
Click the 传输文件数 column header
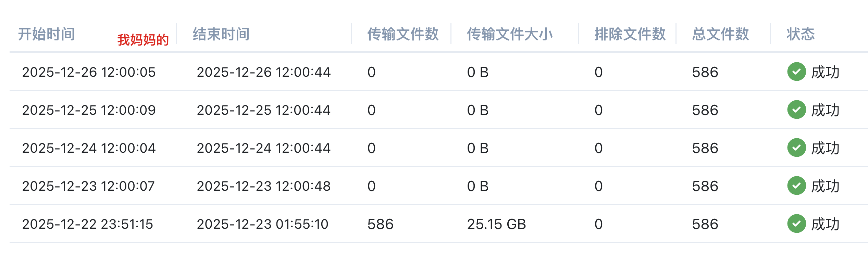coord(403,34)
